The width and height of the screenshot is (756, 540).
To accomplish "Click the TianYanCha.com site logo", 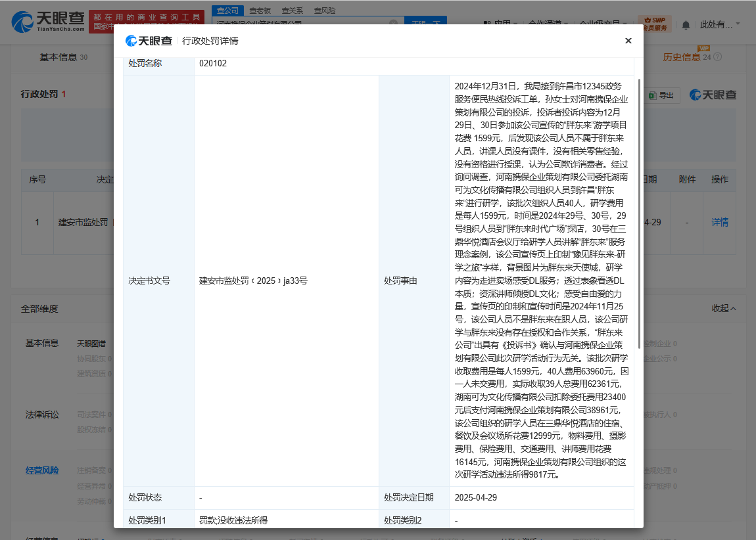I will (48, 22).
